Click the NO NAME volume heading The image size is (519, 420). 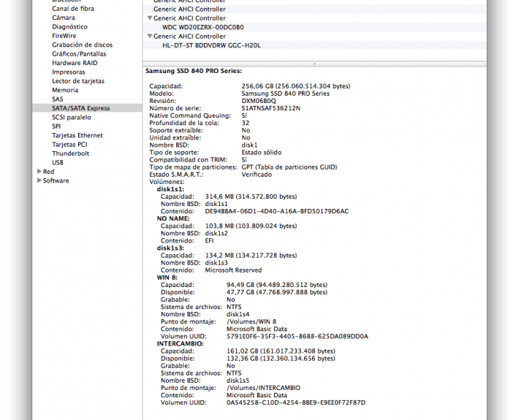coord(173,218)
